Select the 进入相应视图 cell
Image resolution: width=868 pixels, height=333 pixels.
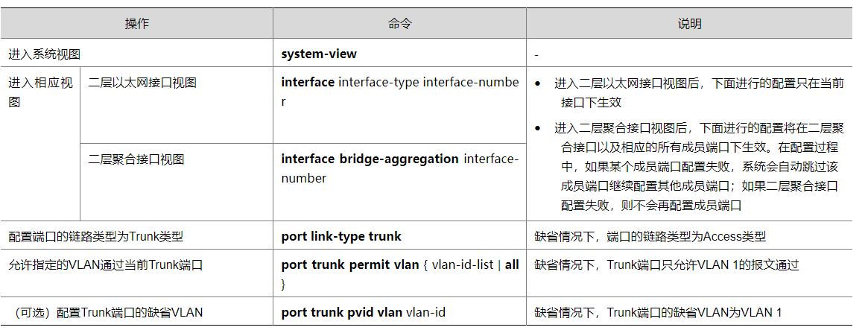40,92
